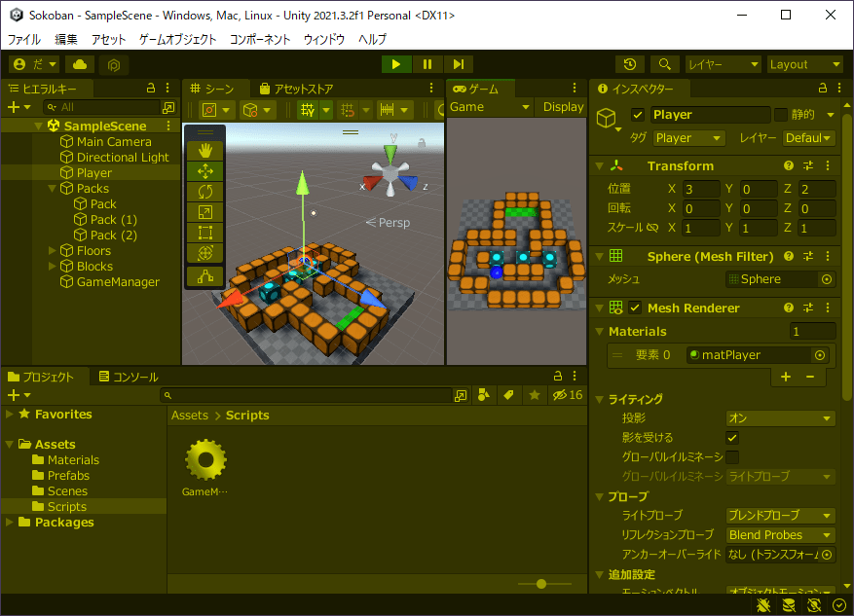
Task: Collapse the Packs tree node
Action: point(53,189)
